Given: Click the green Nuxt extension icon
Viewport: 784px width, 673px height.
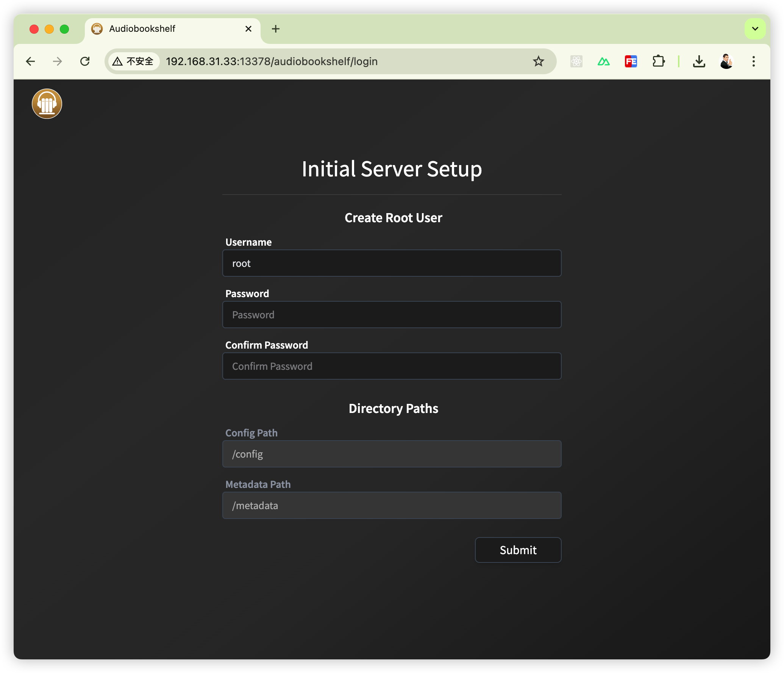Looking at the screenshot, I should click(603, 61).
